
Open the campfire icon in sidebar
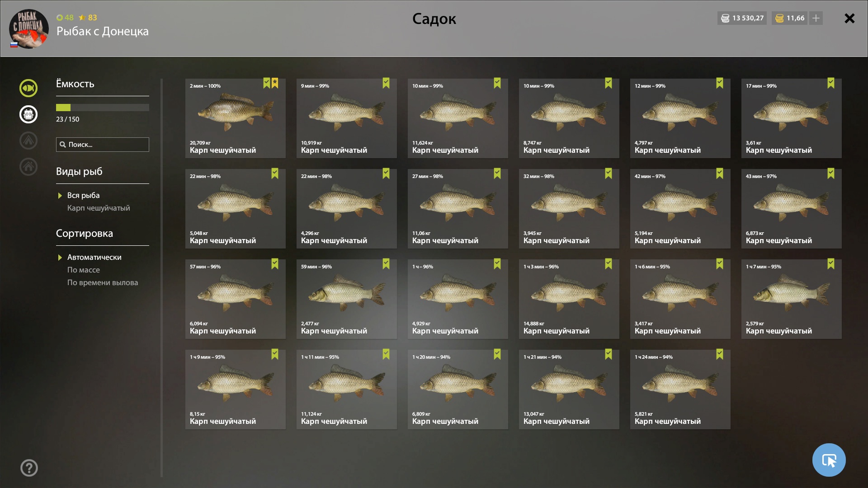pyautogui.click(x=28, y=141)
